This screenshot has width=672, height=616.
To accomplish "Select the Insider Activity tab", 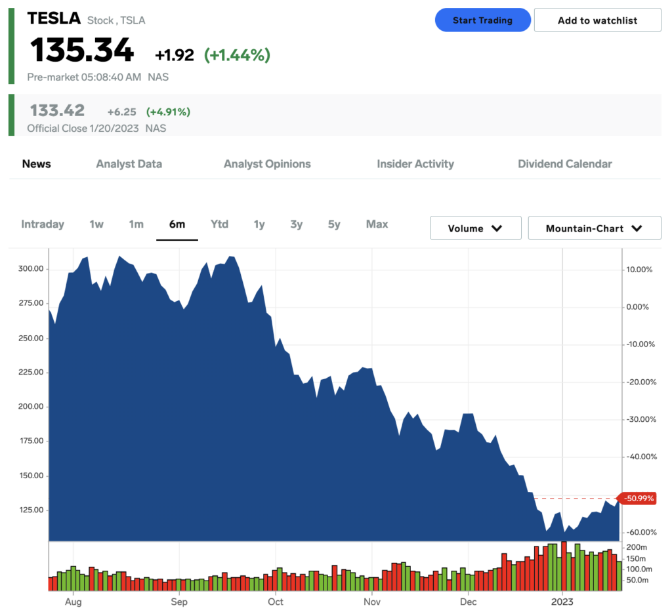I will (x=415, y=164).
